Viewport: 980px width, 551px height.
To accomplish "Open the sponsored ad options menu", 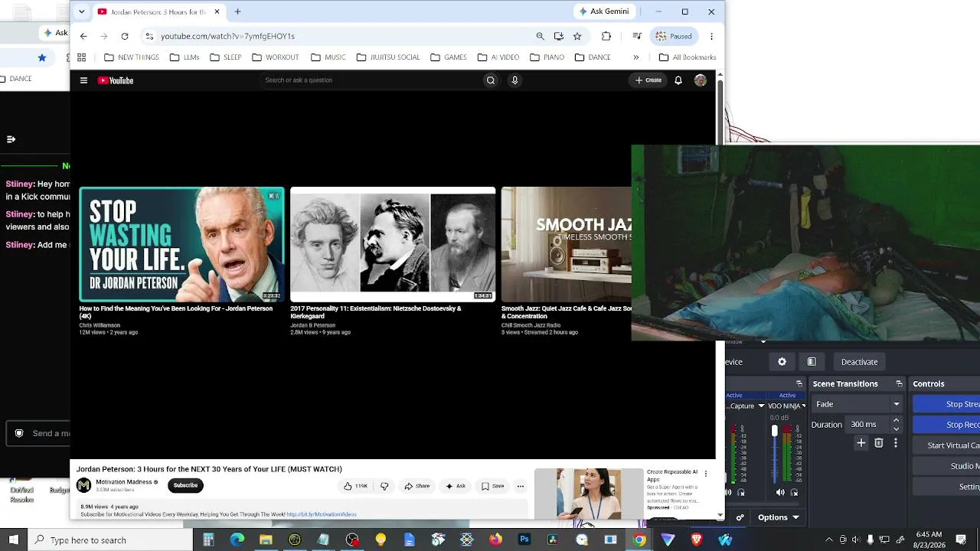I will coord(705,474).
